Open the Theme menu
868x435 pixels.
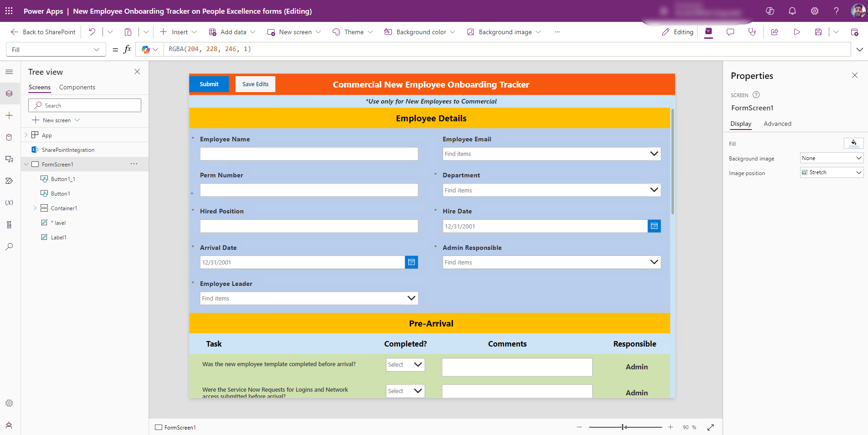pos(353,32)
